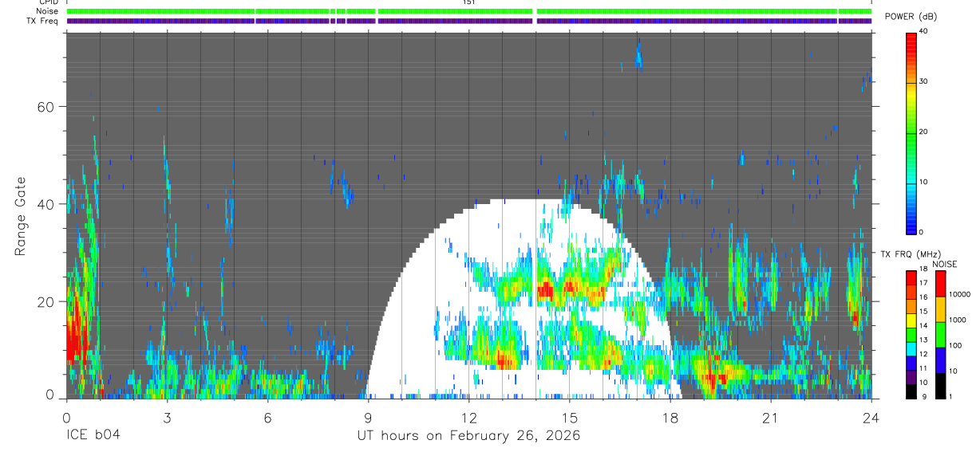Select the 16 label in TX FRQ legend

click(x=923, y=297)
